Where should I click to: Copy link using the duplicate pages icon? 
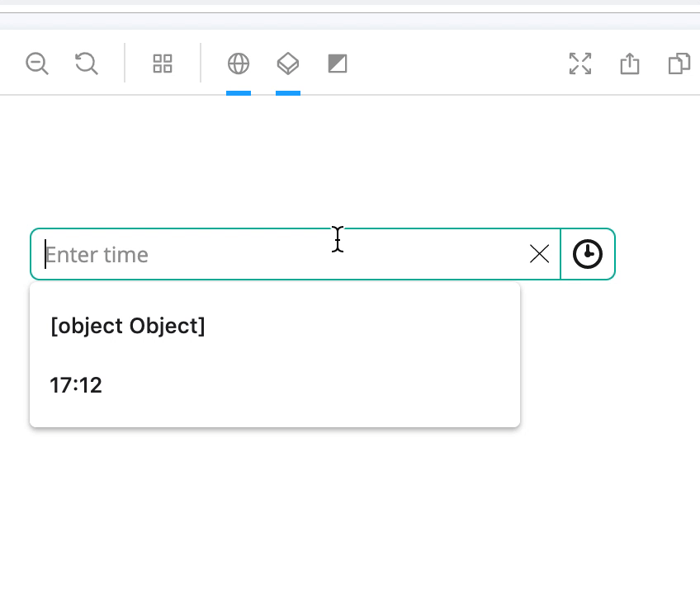point(679,64)
